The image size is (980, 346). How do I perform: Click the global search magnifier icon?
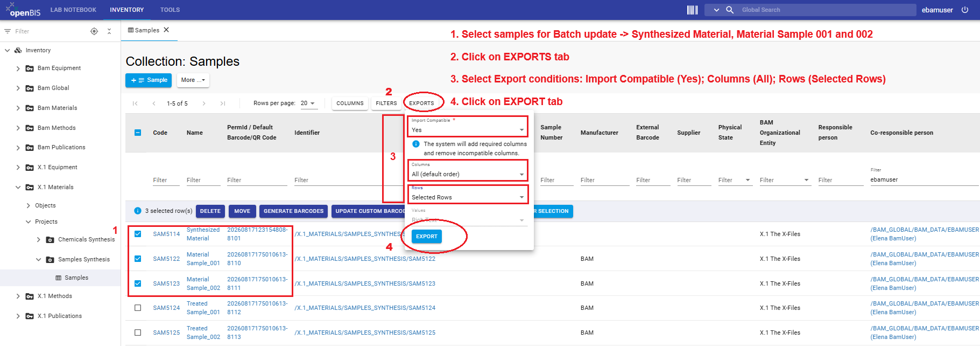pos(730,10)
